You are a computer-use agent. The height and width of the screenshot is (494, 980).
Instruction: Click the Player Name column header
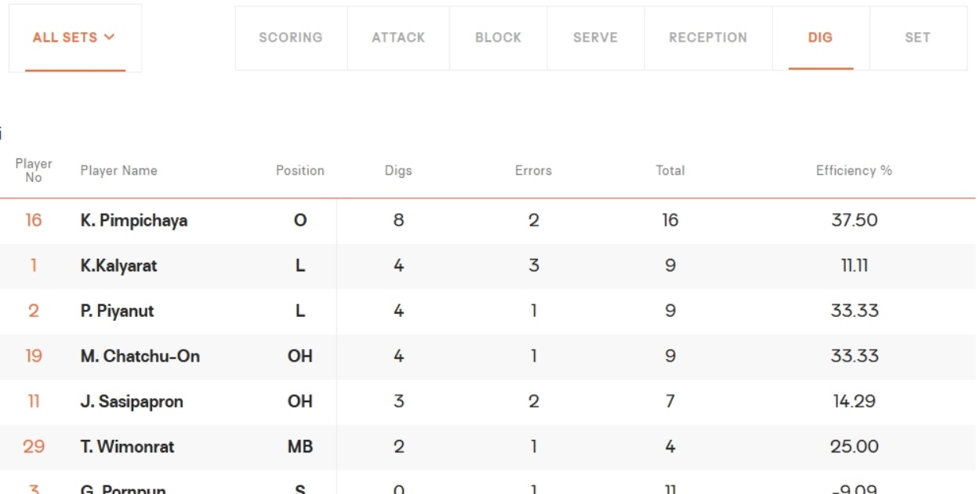[118, 170]
